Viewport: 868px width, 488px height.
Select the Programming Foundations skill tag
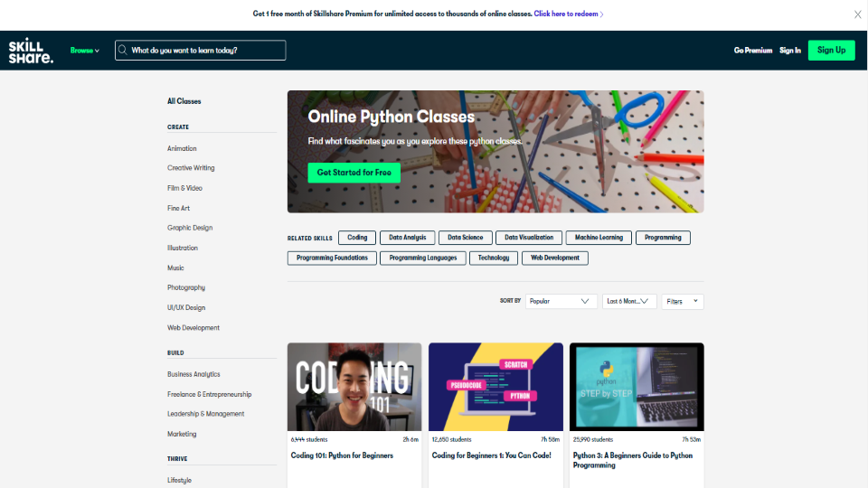332,258
